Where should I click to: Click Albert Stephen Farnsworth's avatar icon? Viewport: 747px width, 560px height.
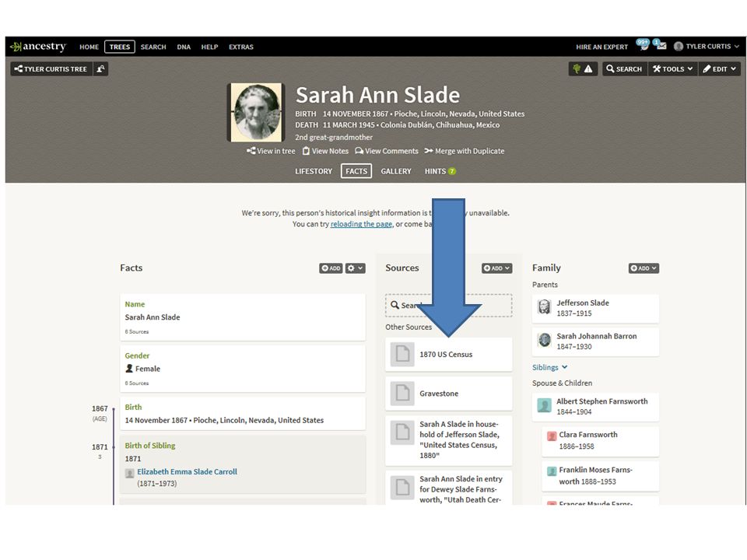[545, 406]
